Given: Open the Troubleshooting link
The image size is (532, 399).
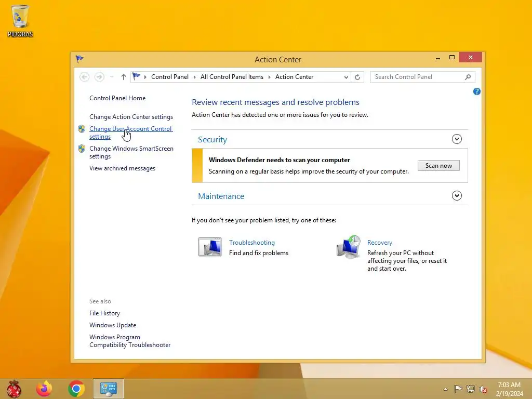Looking at the screenshot, I should click(252, 243).
